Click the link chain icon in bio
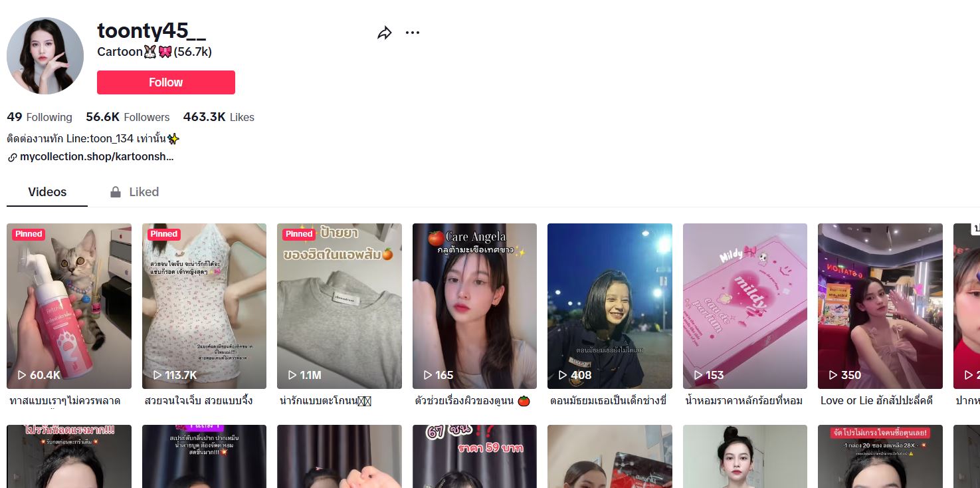 [12, 158]
